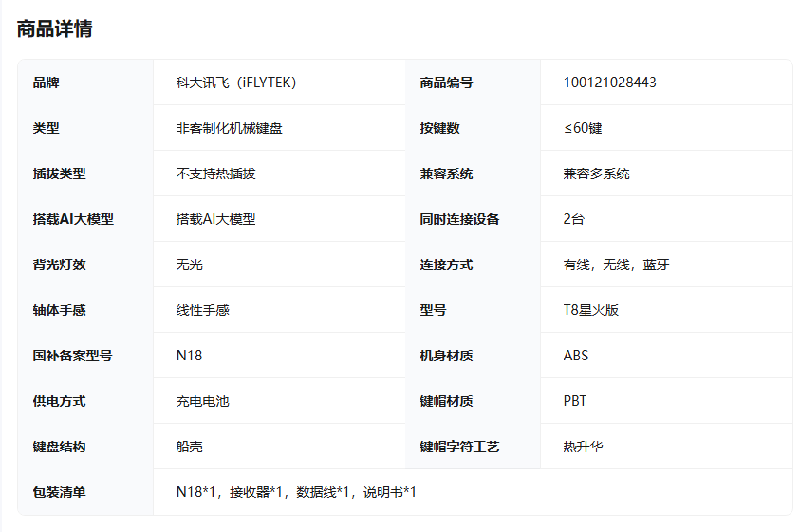Click brand value 科大讯飞（iFLYTEK）
Image resolution: width=800 pixels, height=532 pixels.
point(236,83)
